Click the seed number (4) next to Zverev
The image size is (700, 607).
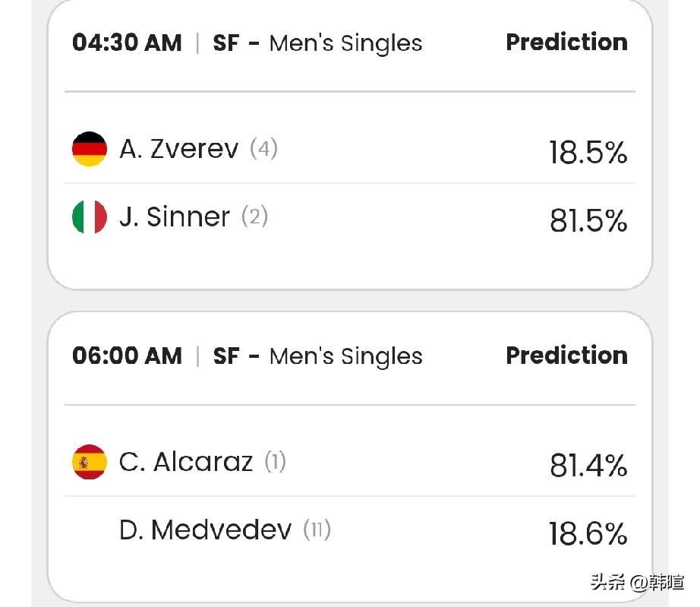(263, 148)
